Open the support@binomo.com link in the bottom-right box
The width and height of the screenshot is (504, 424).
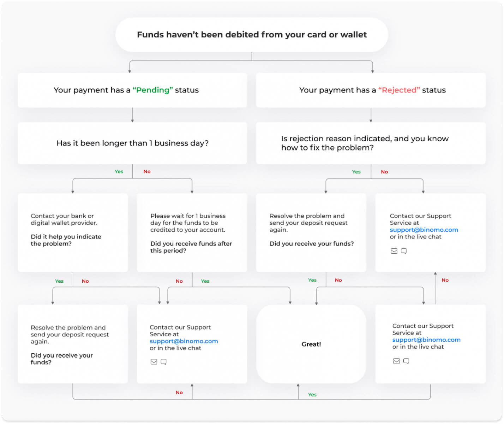coord(426,340)
